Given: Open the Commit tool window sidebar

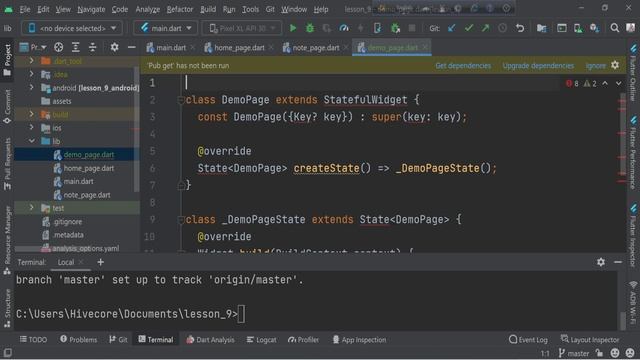Looking at the screenshot, I should pyautogui.click(x=7, y=107).
